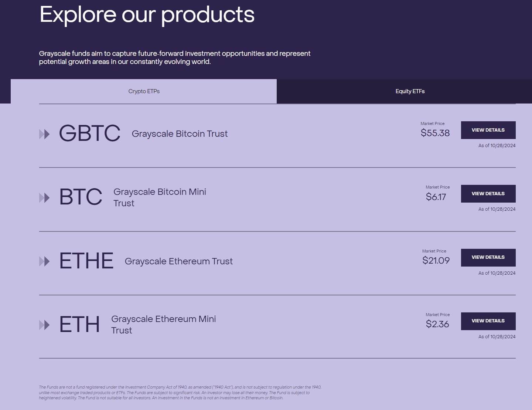Open the GBTC ticker link
Image resolution: width=532 pixels, height=410 pixels.
pos(90,134)
